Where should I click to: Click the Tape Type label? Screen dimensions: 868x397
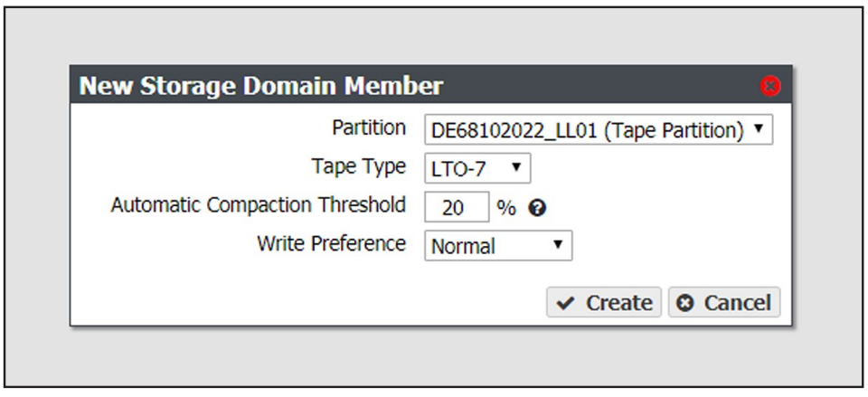pyautogui.click(x=359, y=167)
